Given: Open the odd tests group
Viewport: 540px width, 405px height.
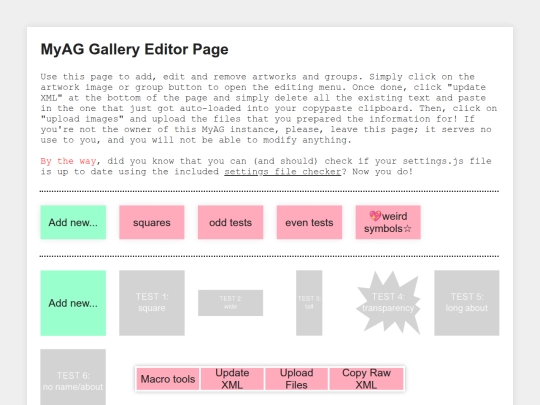Looking at the screenshot, I should (x=230, y=222).
